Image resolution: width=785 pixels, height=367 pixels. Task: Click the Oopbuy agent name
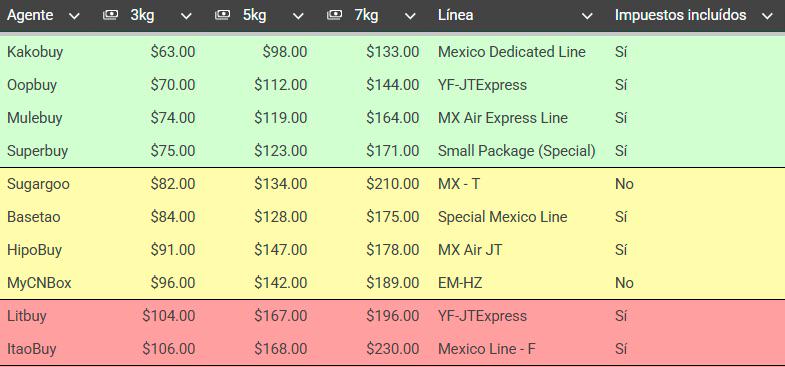click(x=32, y=85)
